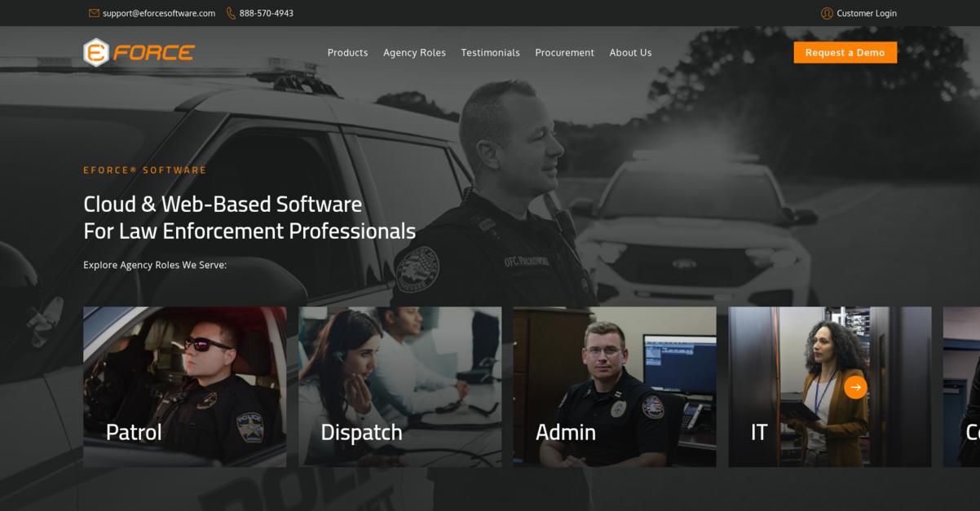Screen dimensions: 980x511
Task: Click the Explore Agency Roles We Serve text
Action: pos(155,265)
